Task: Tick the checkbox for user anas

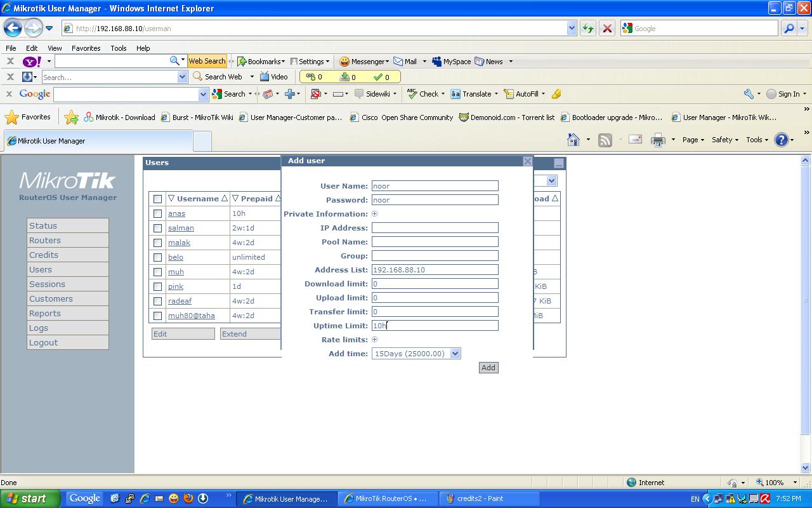Action: (157, 214)
